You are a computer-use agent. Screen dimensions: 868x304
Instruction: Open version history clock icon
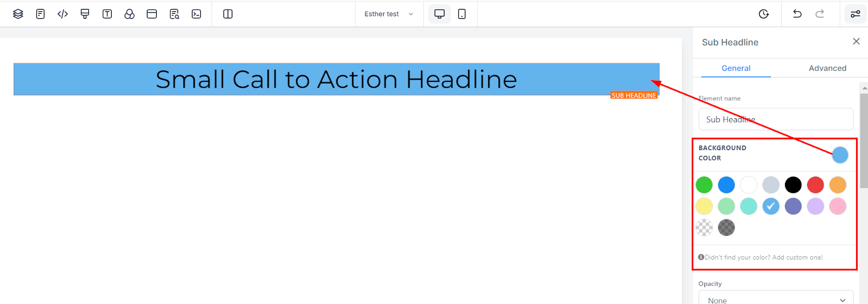(764, 14)
